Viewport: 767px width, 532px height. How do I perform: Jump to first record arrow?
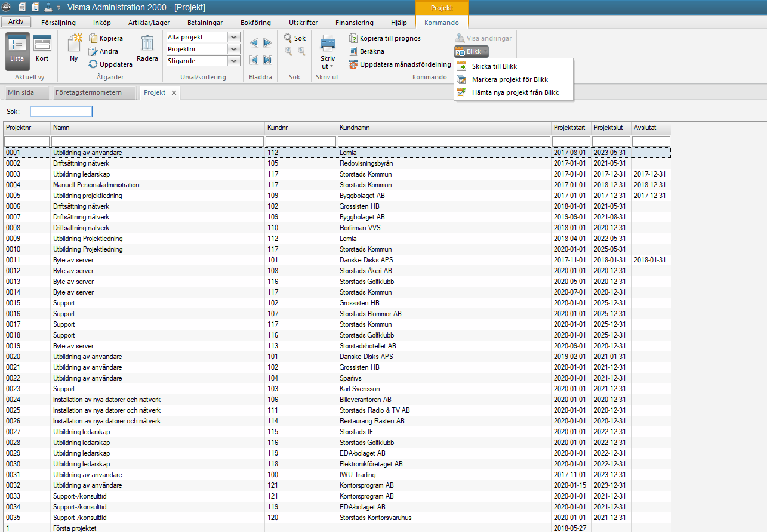[254, 60]
